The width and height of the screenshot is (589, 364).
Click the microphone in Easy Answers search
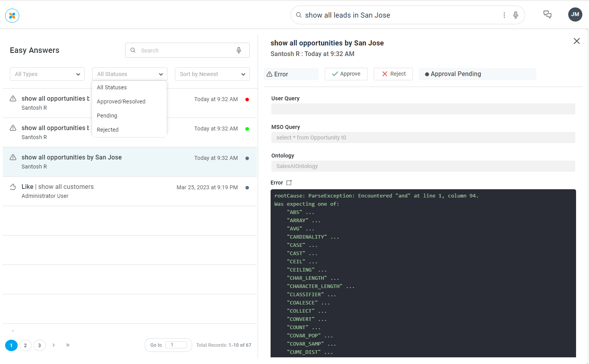point(239,50)
